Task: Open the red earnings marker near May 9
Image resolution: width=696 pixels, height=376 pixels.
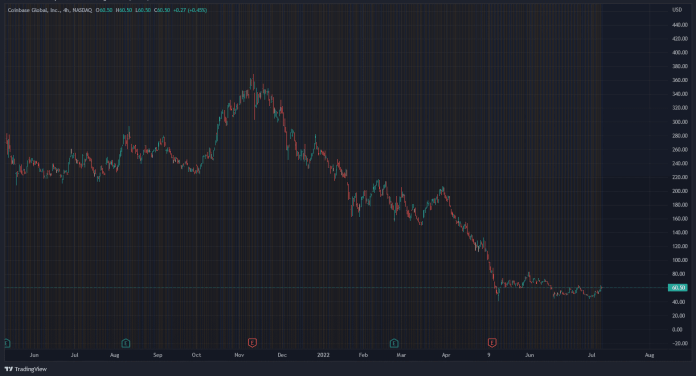Action: pos(492,343)
